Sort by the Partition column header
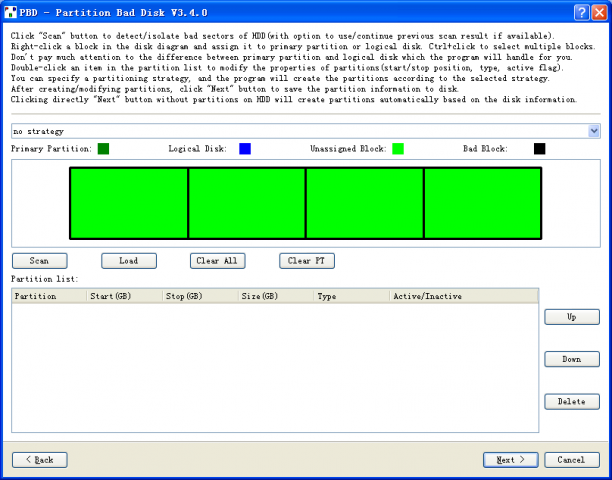 tap(49, 296)
